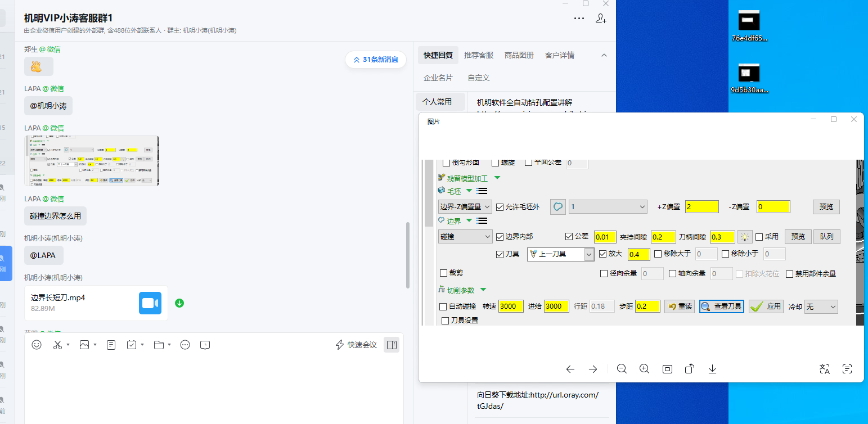Screen dimensions: 868x424
Task: Click the @LAPA reply message
Action: click(x=43, y=255)
